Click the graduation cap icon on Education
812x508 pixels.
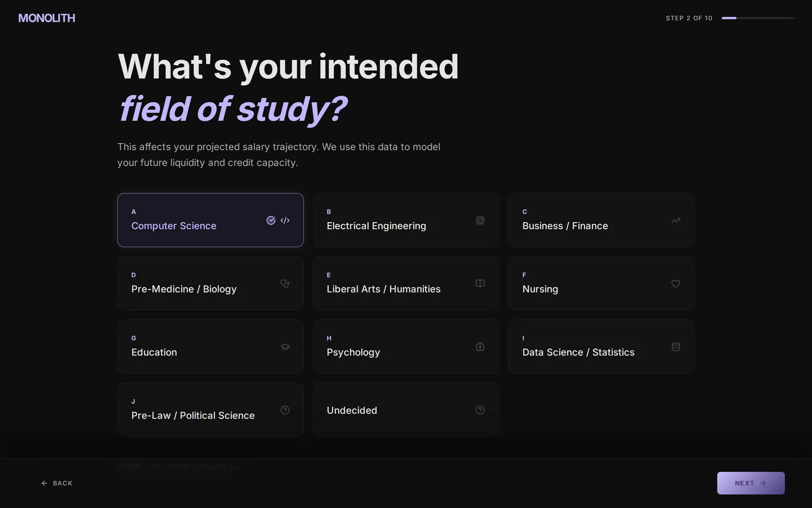tap(285, 347)
